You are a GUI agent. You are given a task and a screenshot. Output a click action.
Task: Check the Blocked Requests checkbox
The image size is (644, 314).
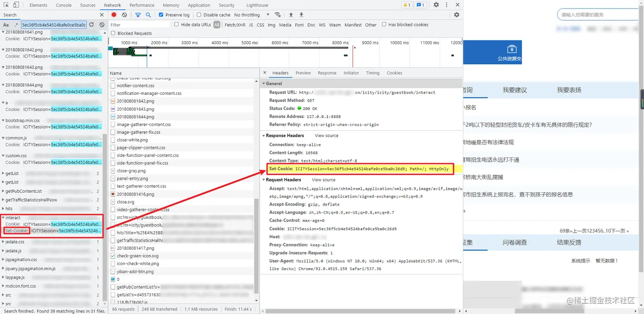tap(113, 33)
